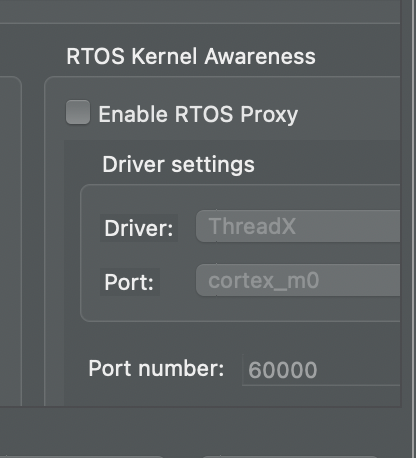
Task: Click the cortex_m0 value text
Action: tap(264, 281)
